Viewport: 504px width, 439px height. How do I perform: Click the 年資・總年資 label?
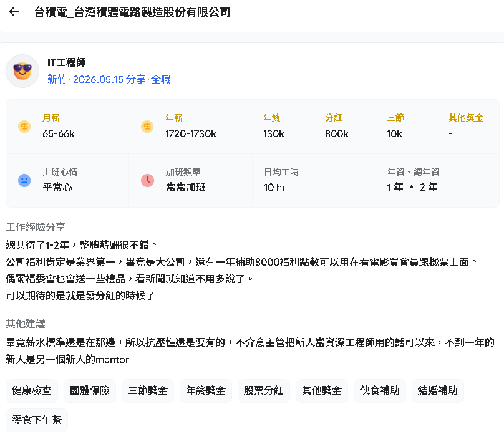tap(413, 172)
